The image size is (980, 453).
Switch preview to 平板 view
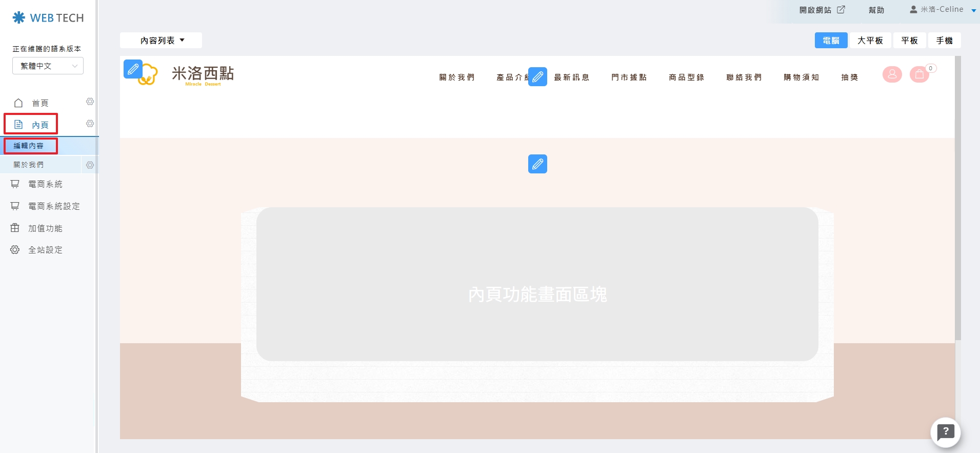point(909,41)
